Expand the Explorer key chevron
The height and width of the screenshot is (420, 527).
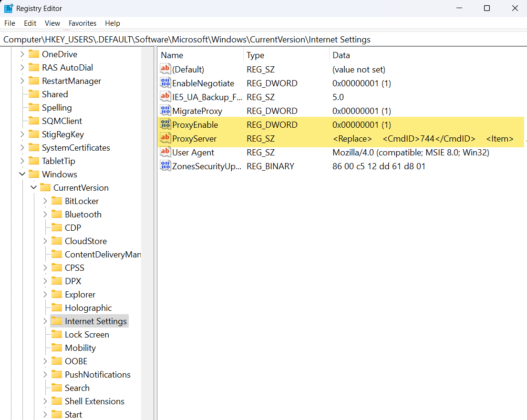click(x=45, y=295)
